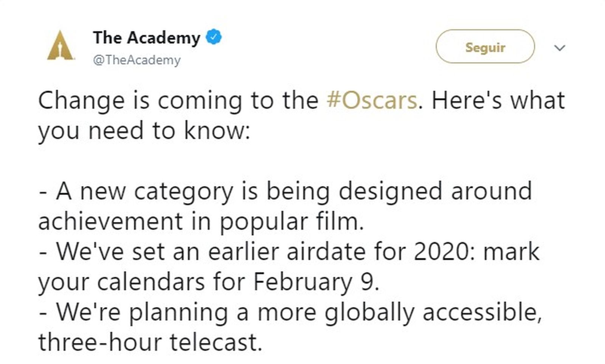605x364 pixels.
Task: Click the phrase "Here's what"
Action: point(498,101)
